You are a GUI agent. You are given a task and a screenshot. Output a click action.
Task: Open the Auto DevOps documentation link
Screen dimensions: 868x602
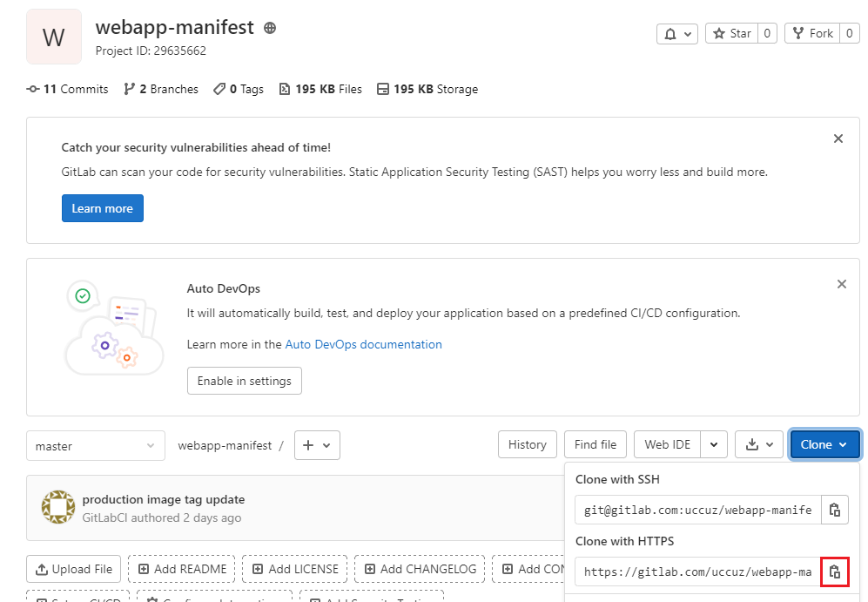pos(363,344)
